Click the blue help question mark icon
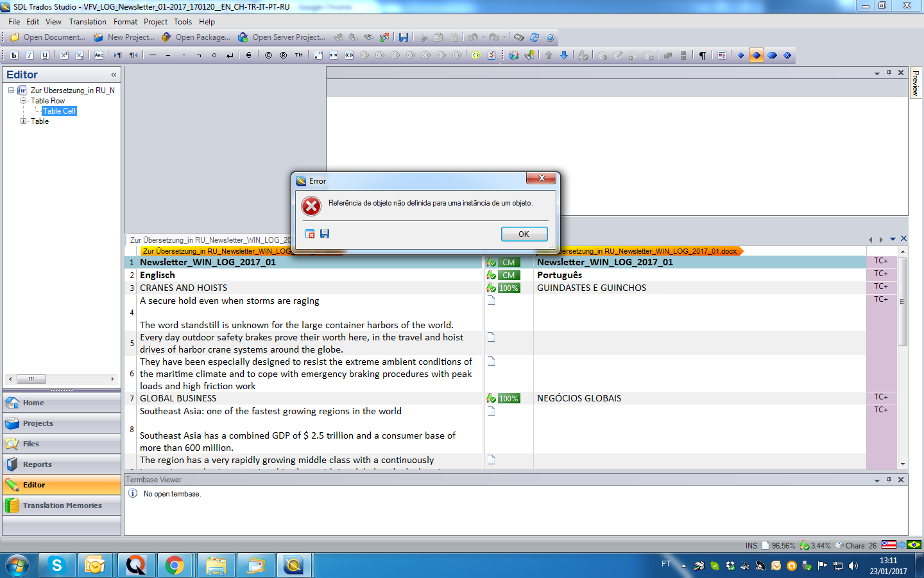The height and width of the screenshot is (578, 924). (x=550, y=37)
